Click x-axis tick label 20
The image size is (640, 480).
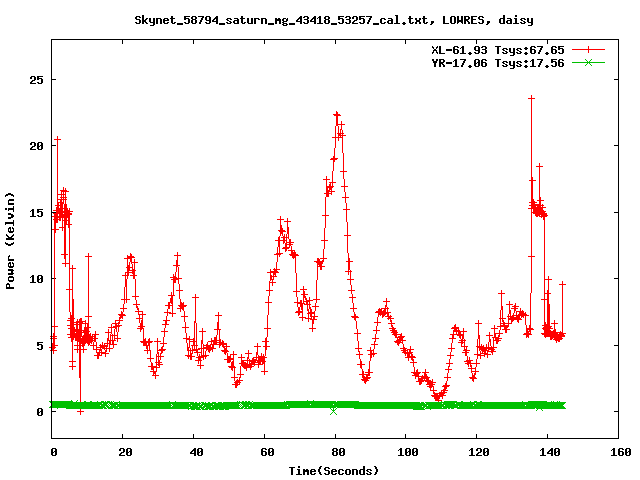coord(125,452)
